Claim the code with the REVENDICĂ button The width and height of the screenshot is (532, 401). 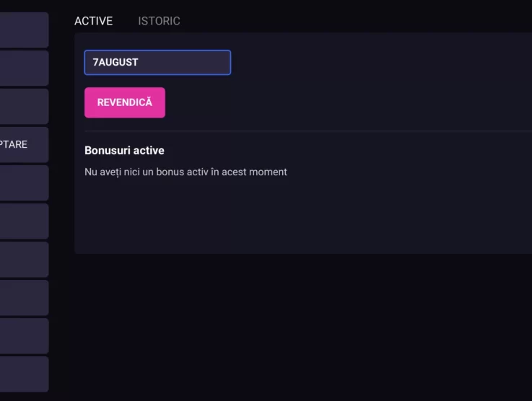pos(125,102)
